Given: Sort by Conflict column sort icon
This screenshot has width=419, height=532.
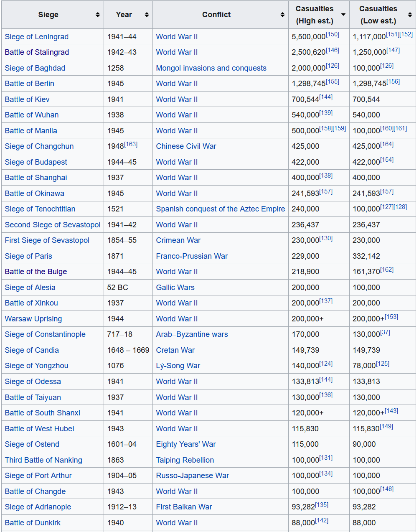Looking at the screenshot, I should click(282, 15).
